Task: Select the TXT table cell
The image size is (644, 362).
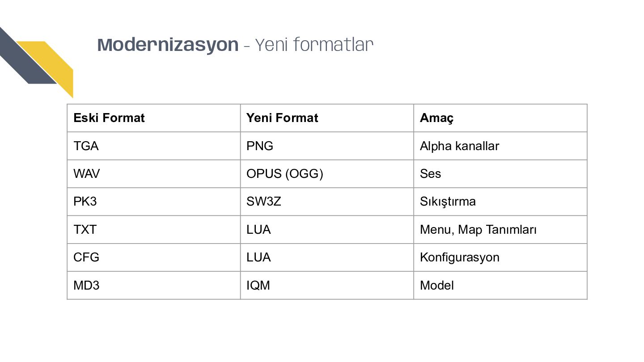Action: click(154, 230)
